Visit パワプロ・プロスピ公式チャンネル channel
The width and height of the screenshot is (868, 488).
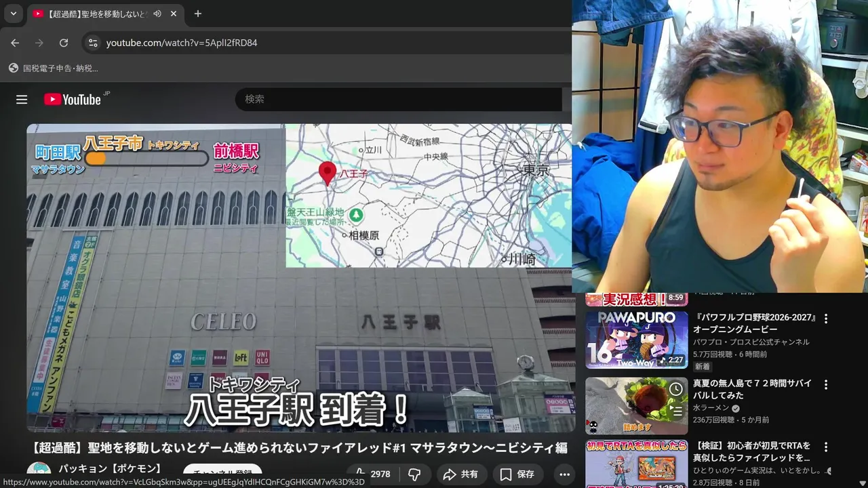coord(751,342)
